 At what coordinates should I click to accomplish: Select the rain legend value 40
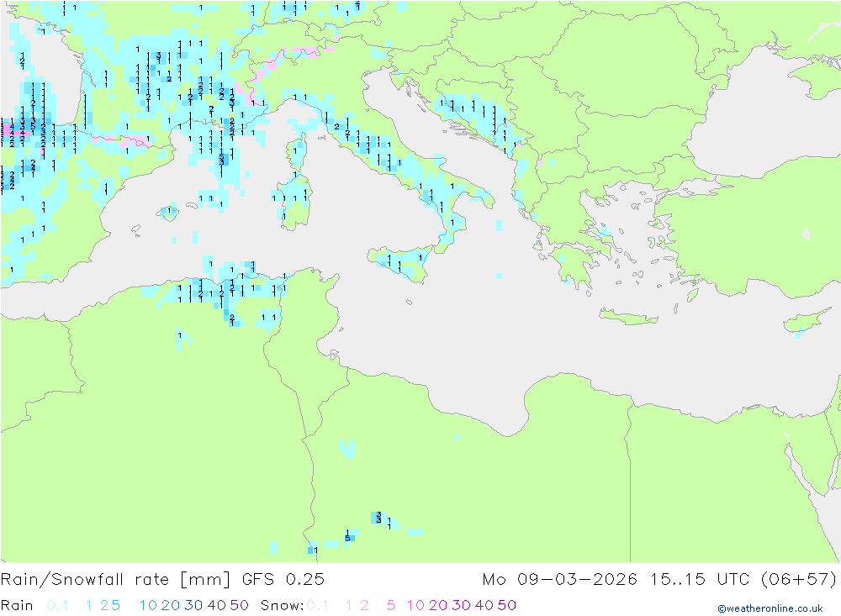tap(217, 605)
